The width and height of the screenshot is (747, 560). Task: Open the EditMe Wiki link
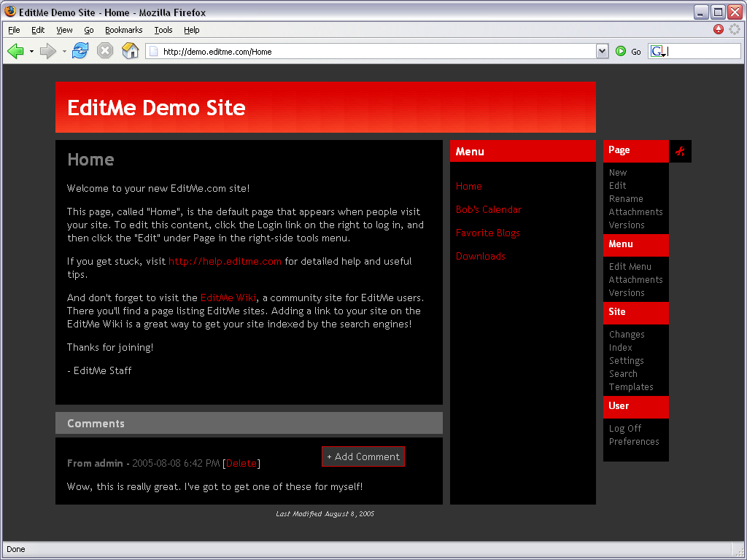[228, 297]
